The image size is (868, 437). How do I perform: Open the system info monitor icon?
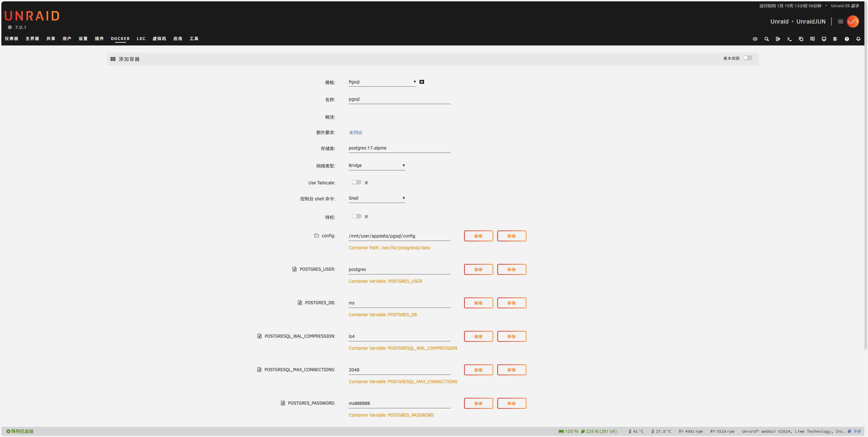[x=824, y=39]
